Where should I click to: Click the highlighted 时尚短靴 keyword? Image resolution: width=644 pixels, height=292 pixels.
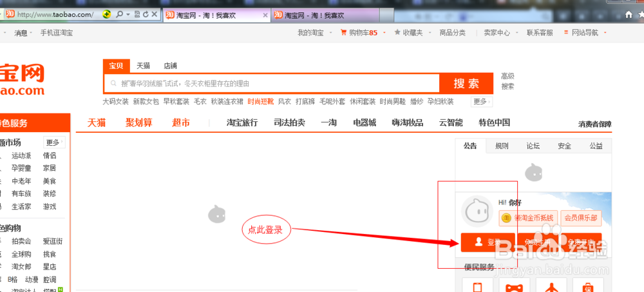click(260, 102)
